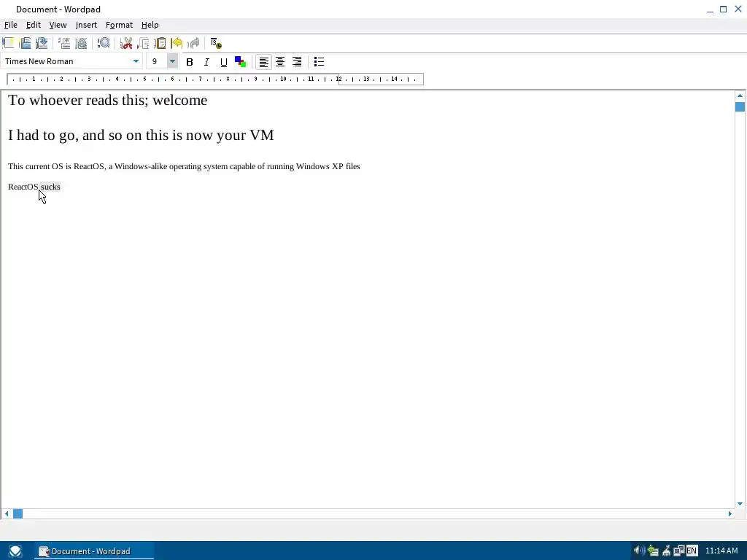747x560 pixels.
Task: Click the Open file toolbar icon
Action: click(x=26, y=43)
